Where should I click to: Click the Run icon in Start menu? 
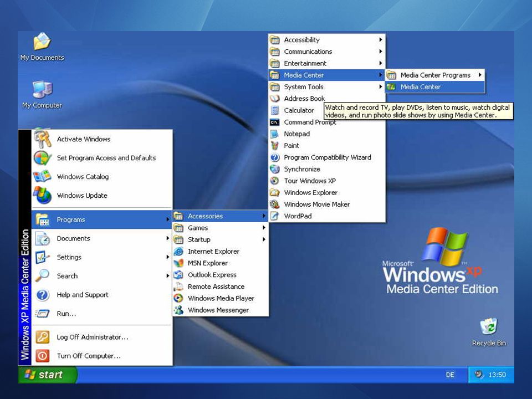[x=43, y=314]
